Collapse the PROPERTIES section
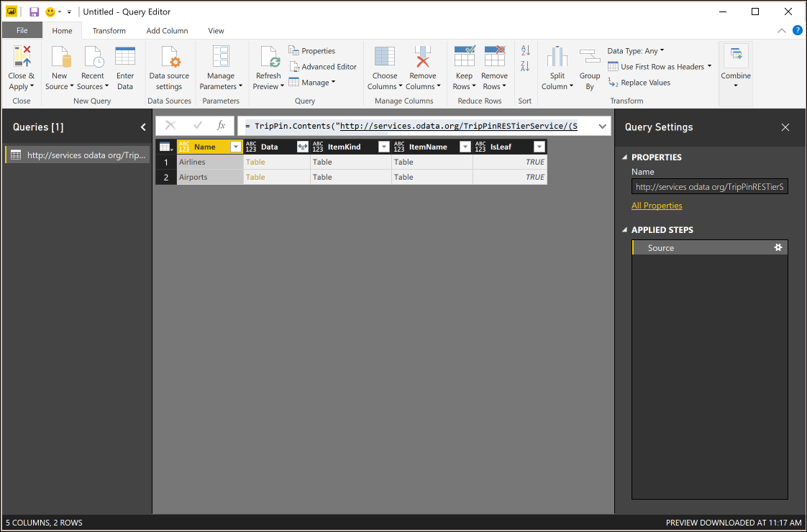The image size is (807, 532). 625,157
